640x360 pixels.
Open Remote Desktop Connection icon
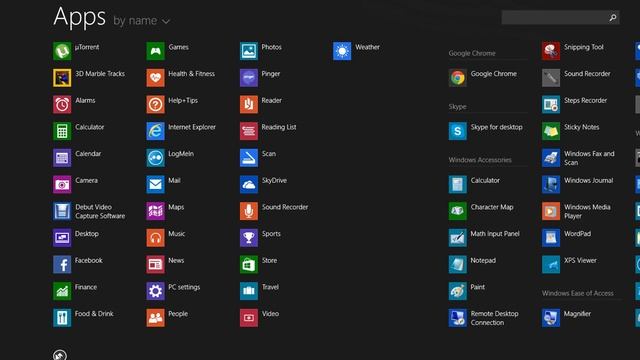458,318
